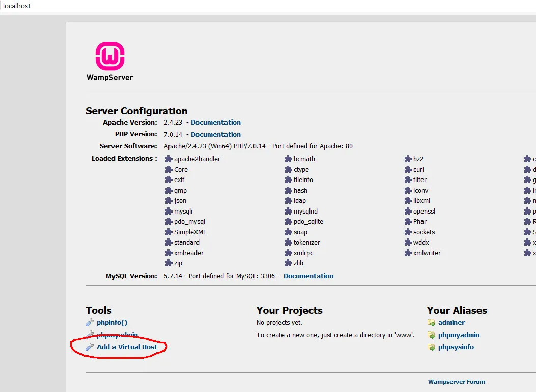Click the wrench icon beside Add a Virtual Host
The width and height of the screenshot is (536, 392).
(x=90, y=347)
